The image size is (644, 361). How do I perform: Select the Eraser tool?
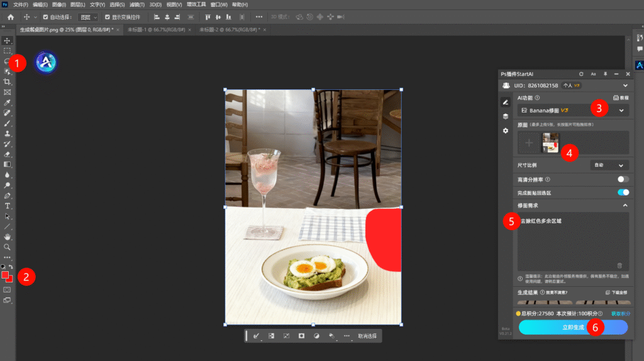coord(8,154)
